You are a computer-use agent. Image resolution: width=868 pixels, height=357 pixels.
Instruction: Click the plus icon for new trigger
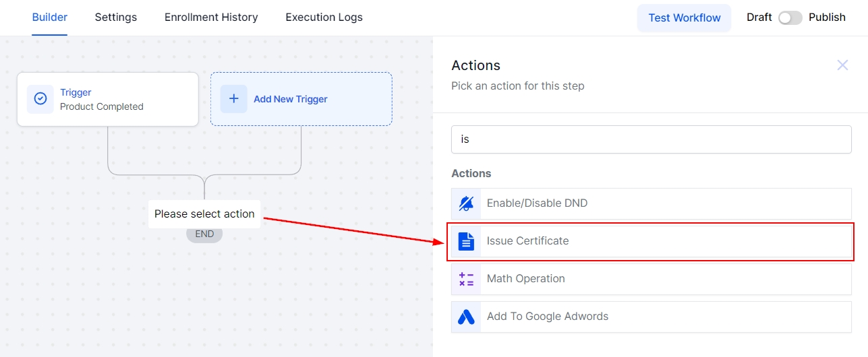point(233,99)
